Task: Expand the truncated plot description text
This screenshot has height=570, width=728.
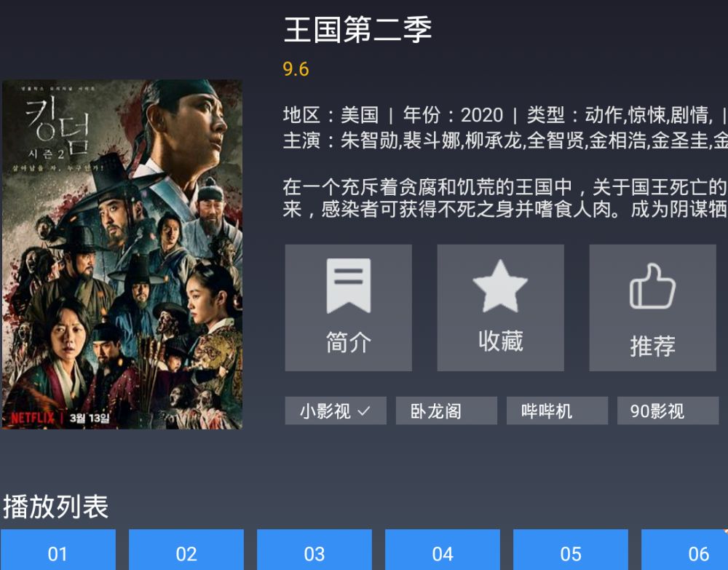Action: tap(505, 198)
